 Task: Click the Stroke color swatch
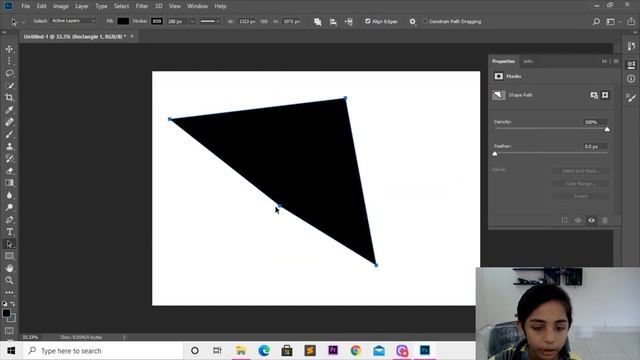(x=157, y=21)
